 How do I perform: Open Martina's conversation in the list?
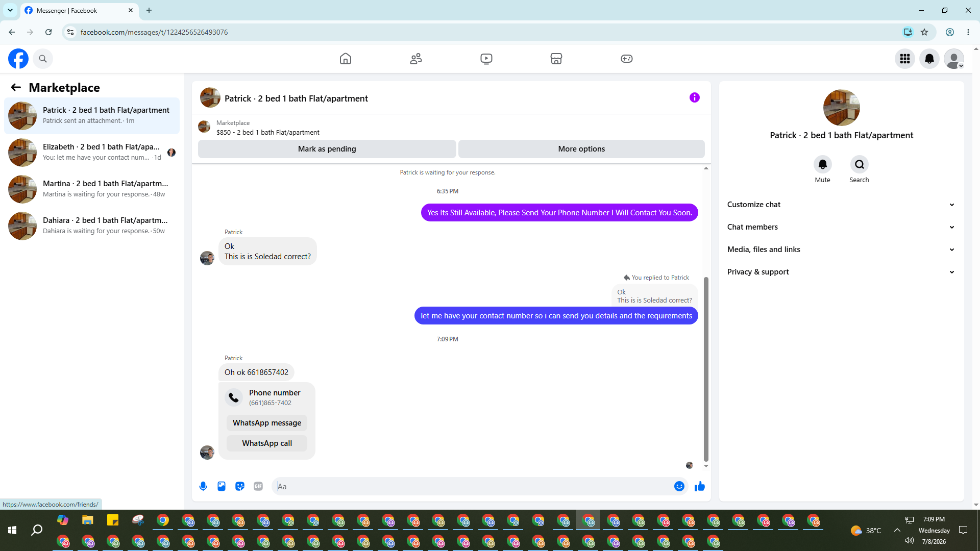coord(92,189)
